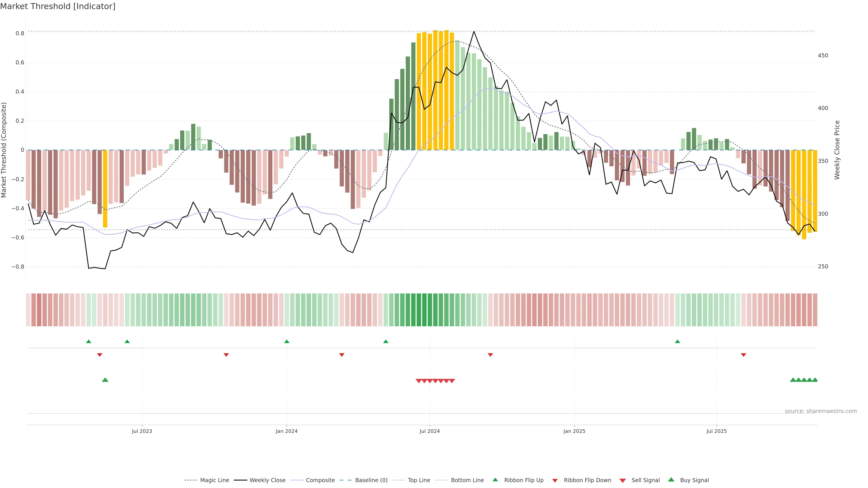
Task: Click the Ribbon Flip Down legend triangle icon
Action: 555,480
